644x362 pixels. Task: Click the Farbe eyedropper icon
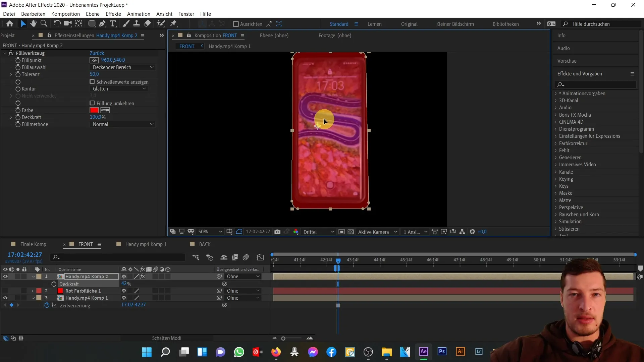click(x=105, y=110)
